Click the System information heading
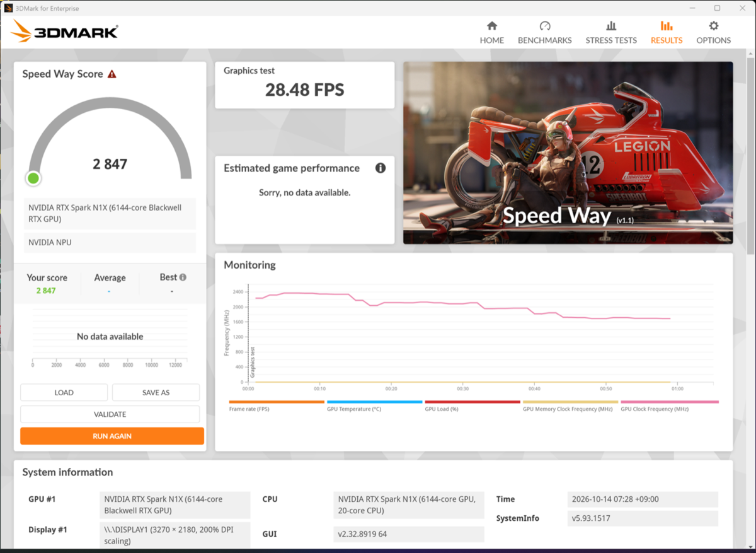 point(67,472)
